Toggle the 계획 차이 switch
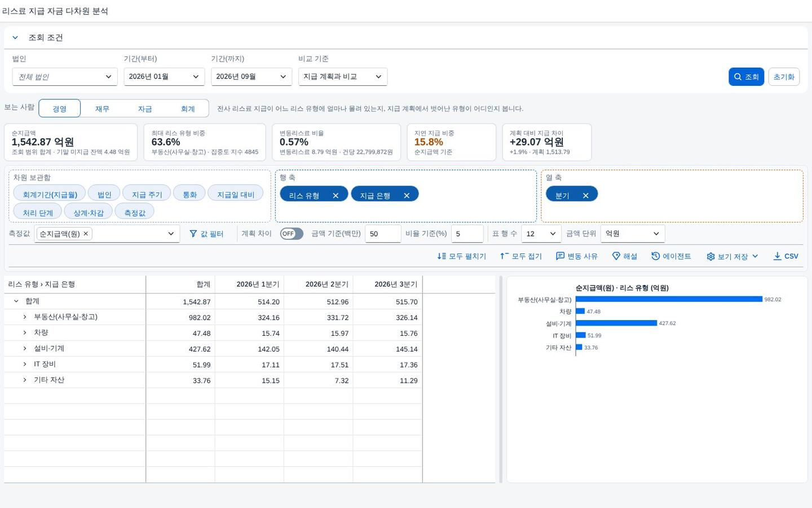The height and width of the screenshot is (508, 812). point(292,234)
